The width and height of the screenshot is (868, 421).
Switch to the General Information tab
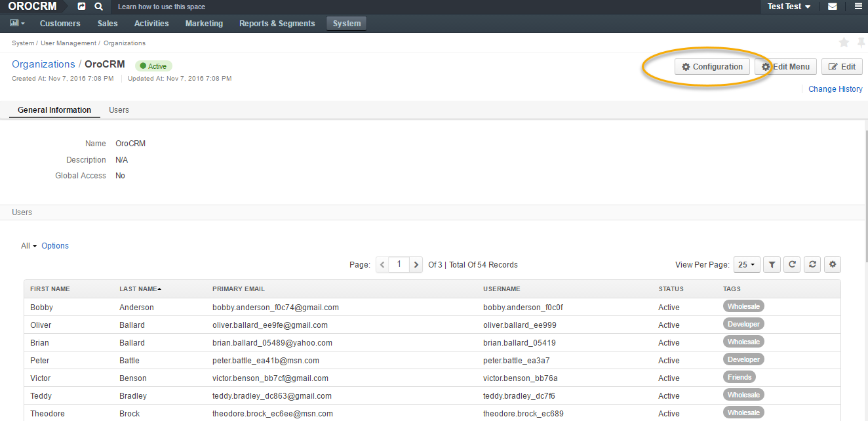[54, 110]
